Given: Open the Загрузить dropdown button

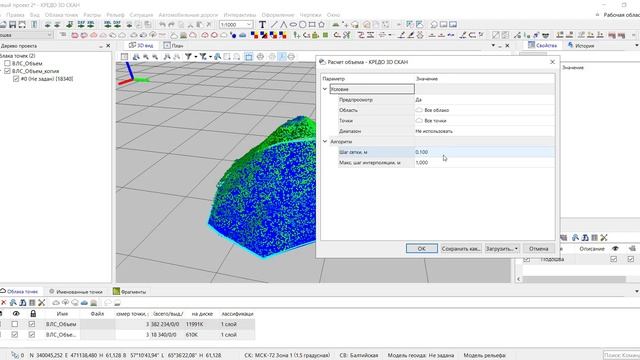Looking at the screenshot, I should point(502,248).
